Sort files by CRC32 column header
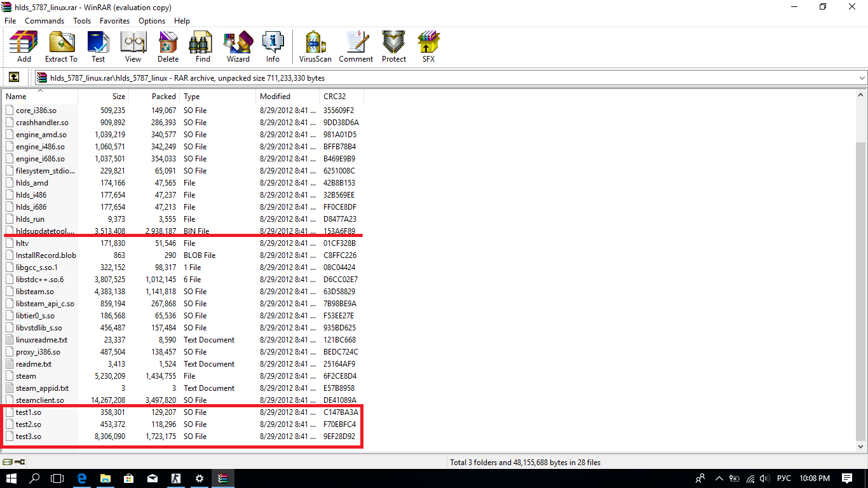 pos(342,97)
